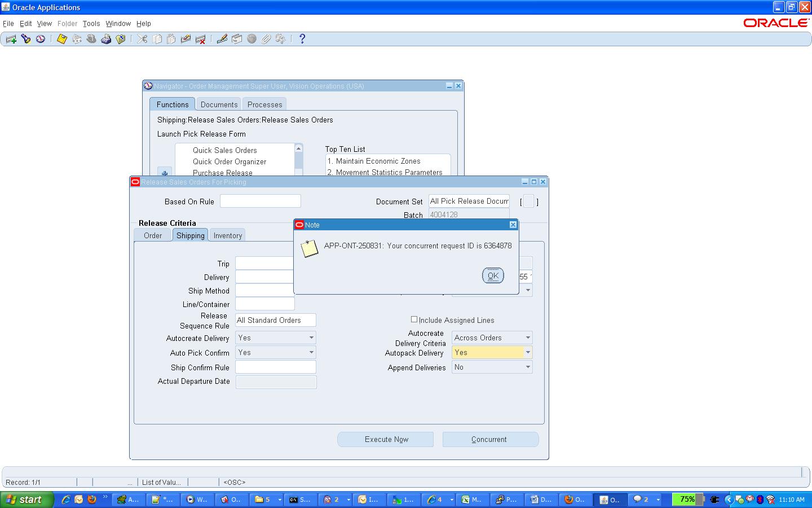Viewport: 812px width, 508px height.
Task: Click the Line/Container input field
Action: (265, 304)
